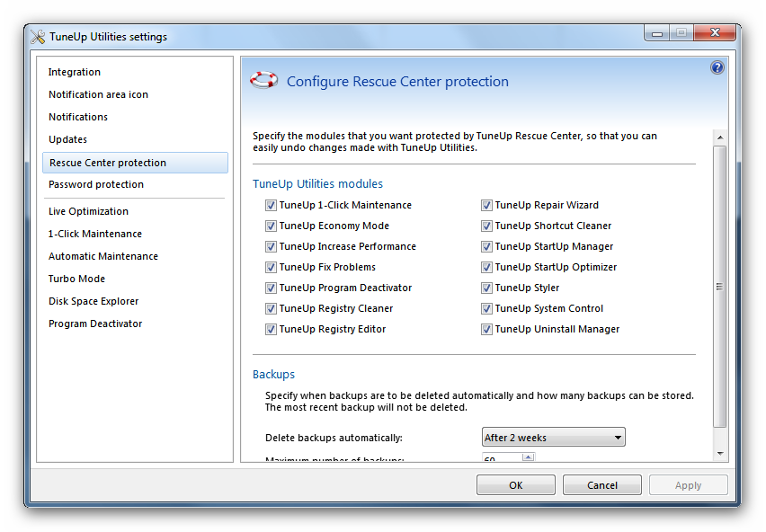
Task: Disable TuneUp Uninstall Manager protection
Action: (x=486, y=329)
